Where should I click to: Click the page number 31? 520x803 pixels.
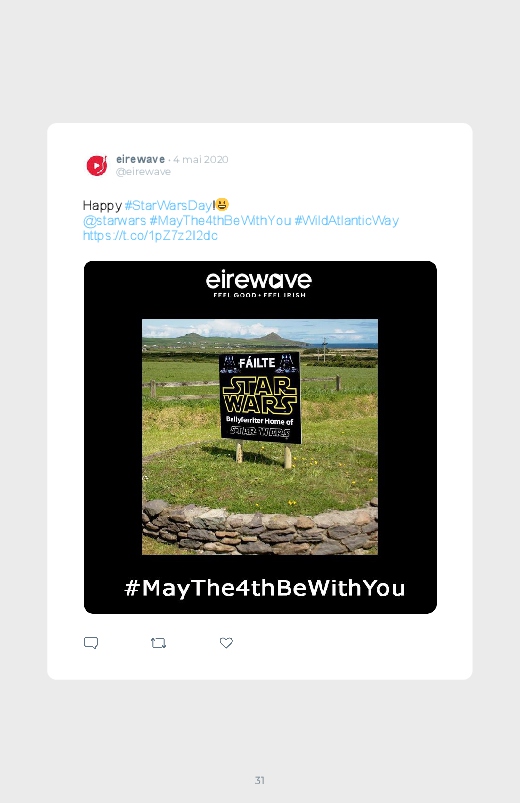pyautogui.click(x=260, y=780)
